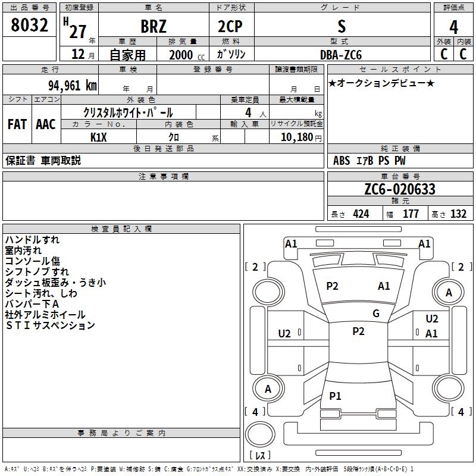
Task: Click the ★オークションデビュー★ sales point text
Action: (381, 83)
